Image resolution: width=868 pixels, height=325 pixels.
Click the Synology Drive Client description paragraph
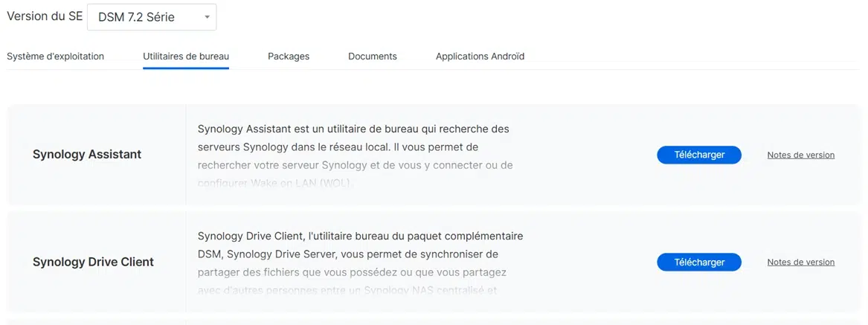point(360,254)
